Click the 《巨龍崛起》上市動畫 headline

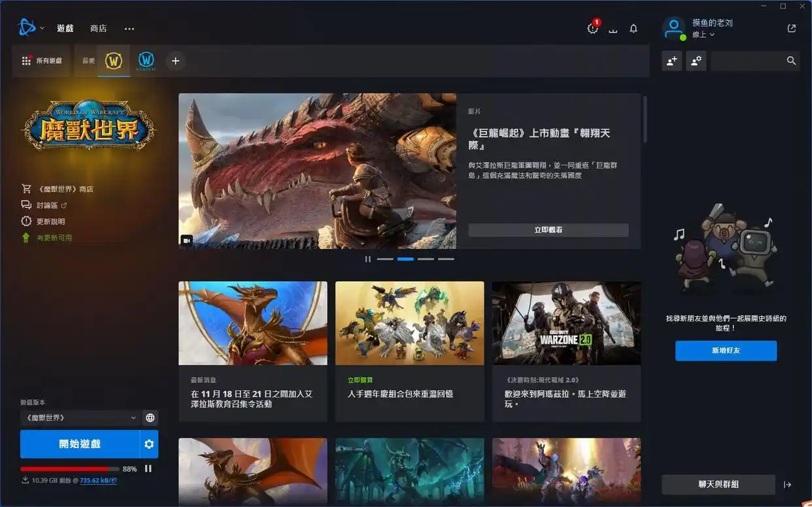tap(541, 139)
